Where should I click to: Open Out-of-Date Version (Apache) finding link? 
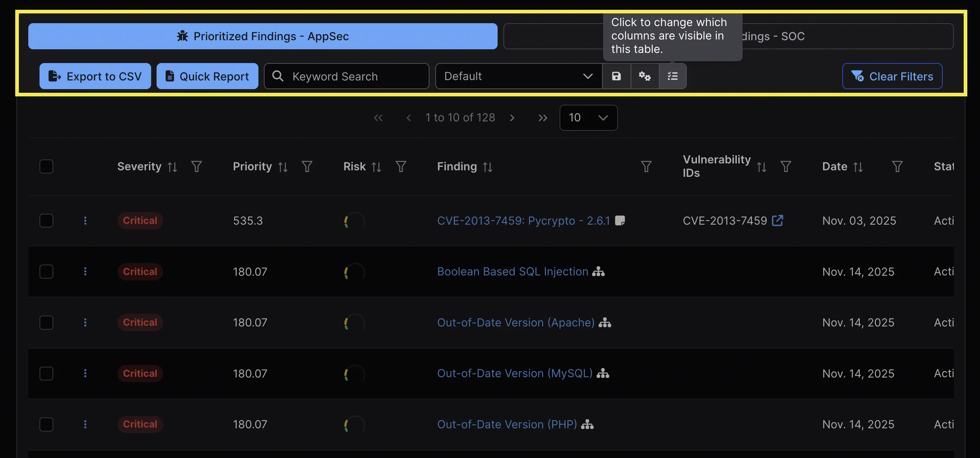pos(515,322)
